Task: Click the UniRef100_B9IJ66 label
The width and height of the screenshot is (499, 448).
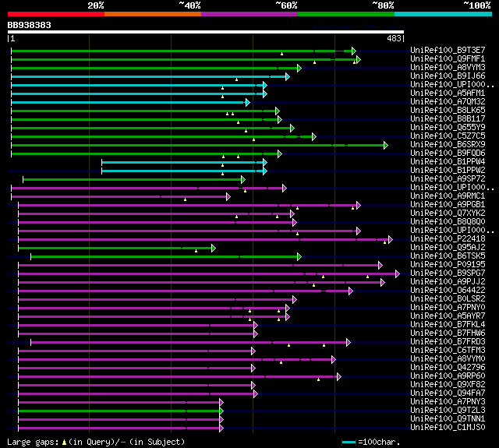Action: [x=448, y=76]
